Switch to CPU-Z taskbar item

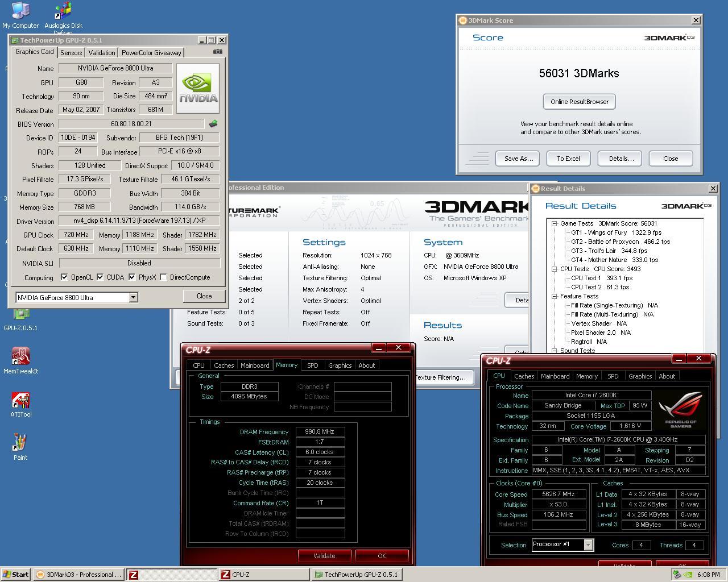pyautogui.click(x=264, y=575)
